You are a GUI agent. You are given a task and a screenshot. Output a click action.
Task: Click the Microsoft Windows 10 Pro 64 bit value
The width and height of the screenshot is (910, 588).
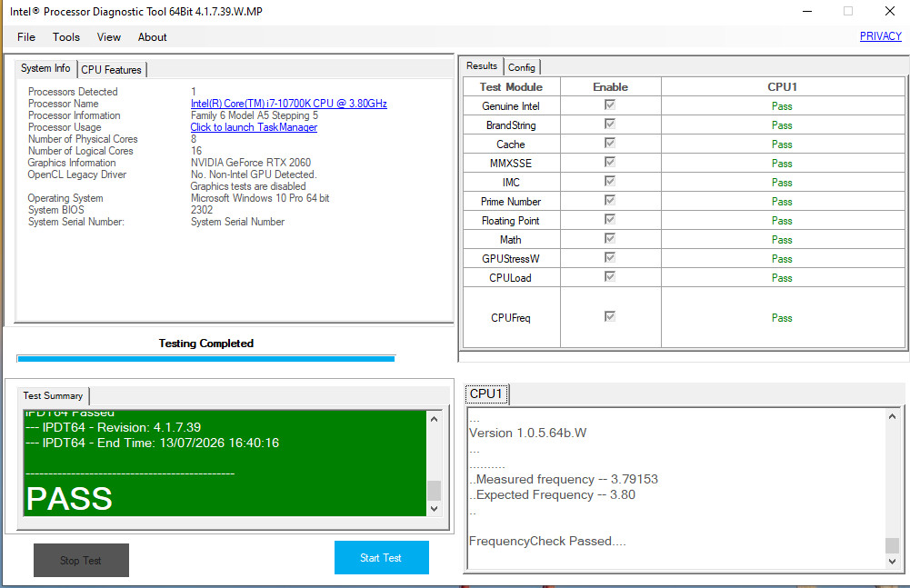coord(260,198)
